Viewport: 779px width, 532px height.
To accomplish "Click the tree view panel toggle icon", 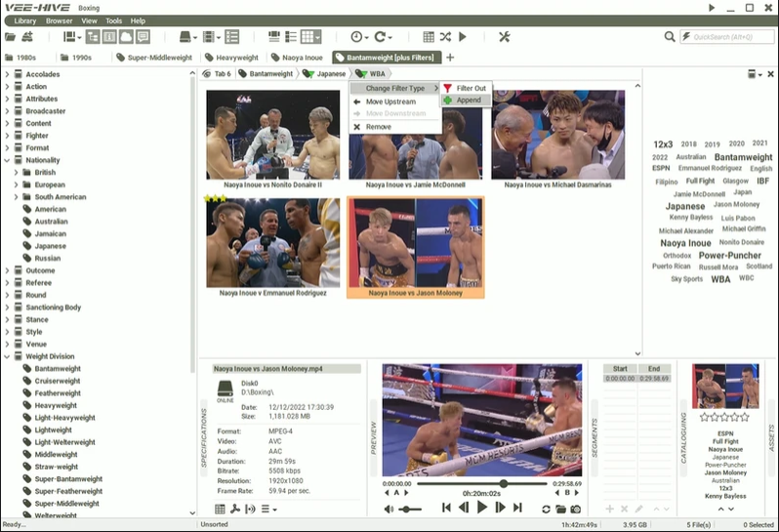I will [93, 37].
